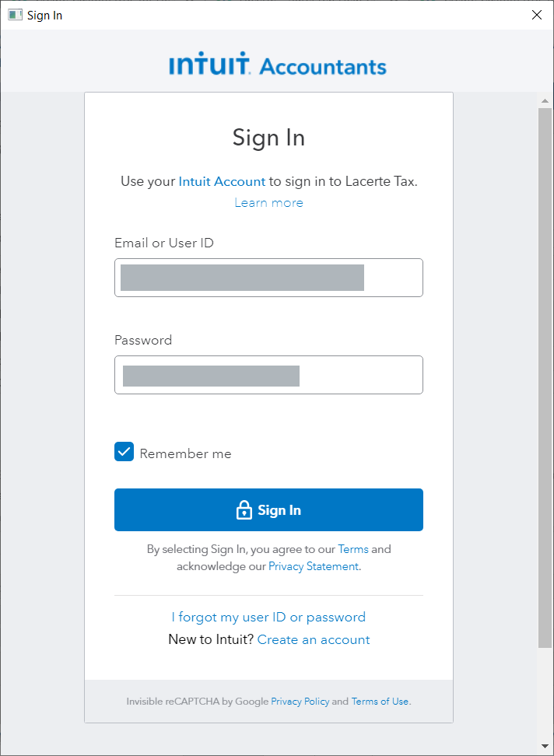Viewport: 554px width, 756px height.
Task: Close the Sign In window
Action: 536,14
